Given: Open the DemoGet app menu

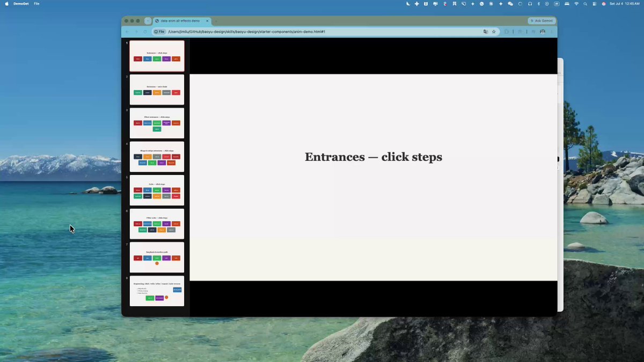Looking at the screenshot, I should [21, 4].
